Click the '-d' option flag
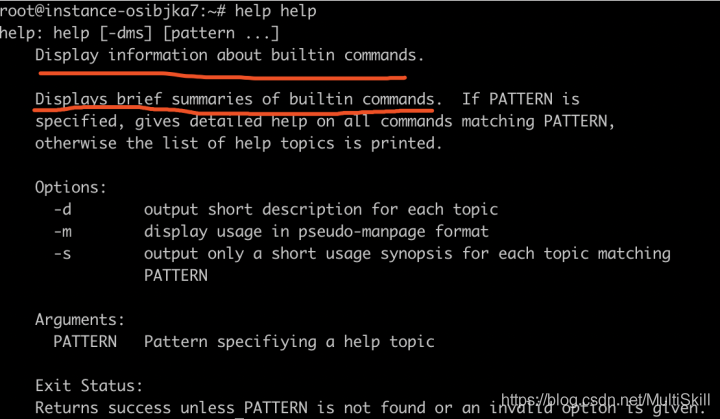The height and width of the screenshot is (419, 720). click(x=62, y=210)
